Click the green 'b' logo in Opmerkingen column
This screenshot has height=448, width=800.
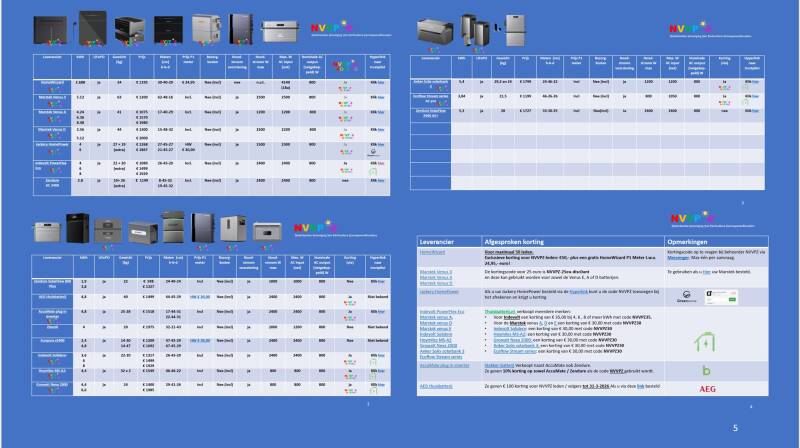(x=706, y=371)
